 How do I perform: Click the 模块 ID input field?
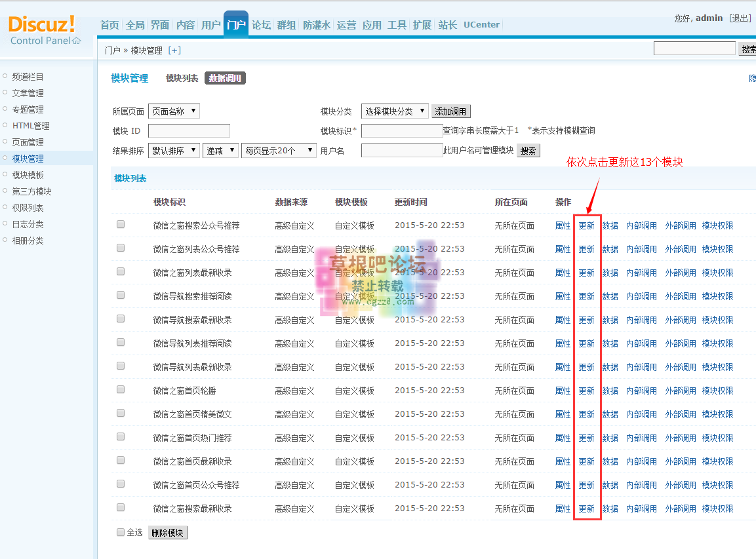point(189,130)
